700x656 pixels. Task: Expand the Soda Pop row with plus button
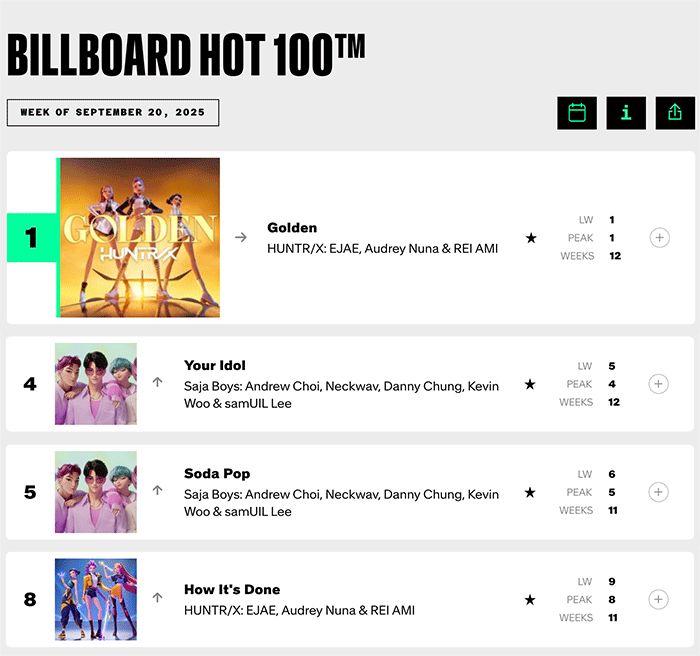click(658, 492)
